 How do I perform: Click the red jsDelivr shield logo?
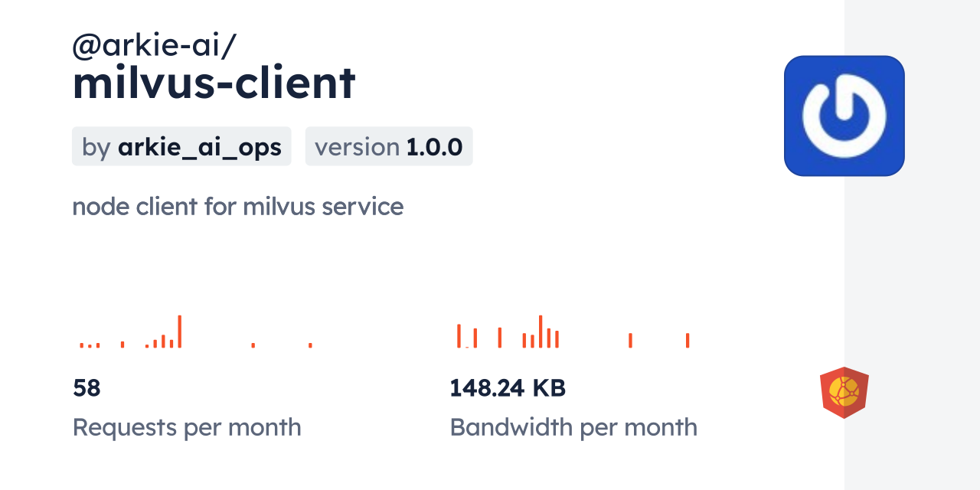[x=844, y=392]
